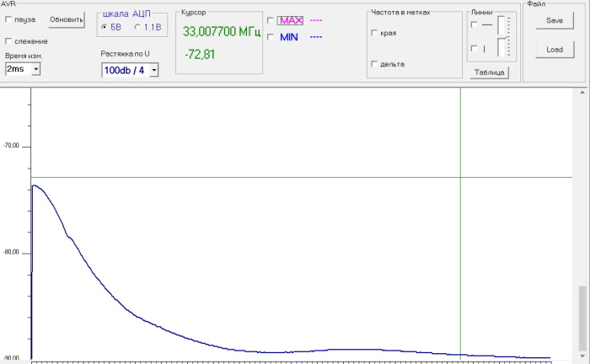Image resolution: width=590 pixels, height=364 pixels.
Task: Toggle the horizontal line checkbox
Action: pos(474,24)
